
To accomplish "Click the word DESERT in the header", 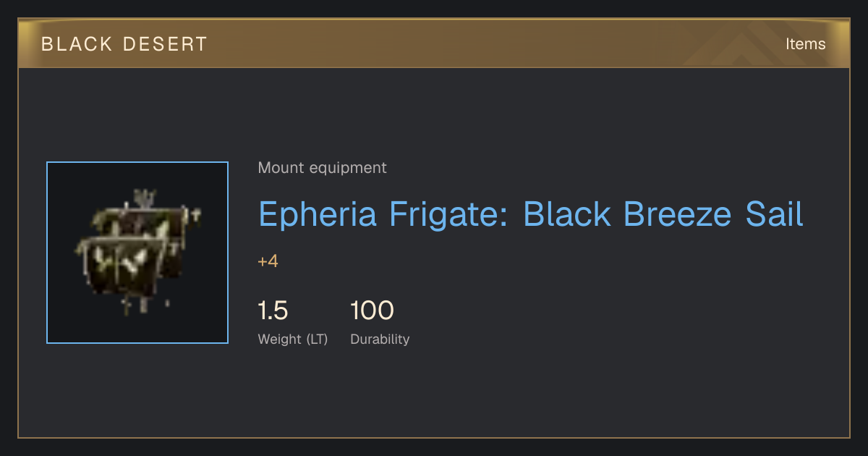I will coord(164,44).
